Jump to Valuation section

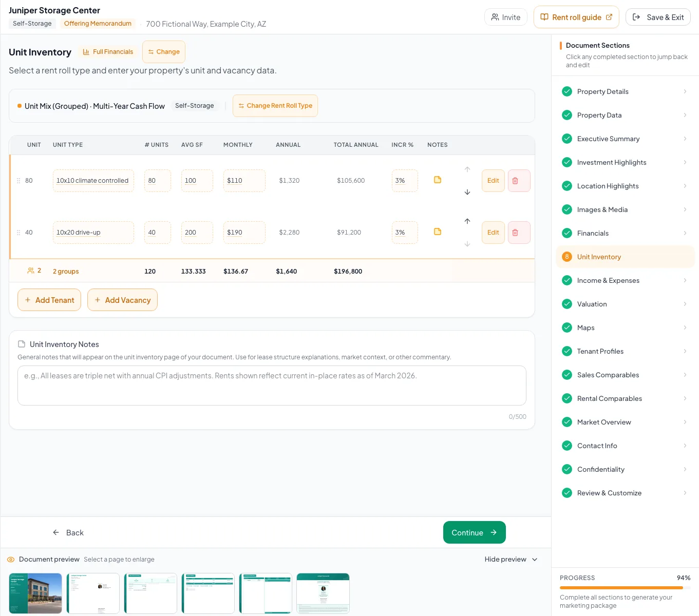point(625,304)
